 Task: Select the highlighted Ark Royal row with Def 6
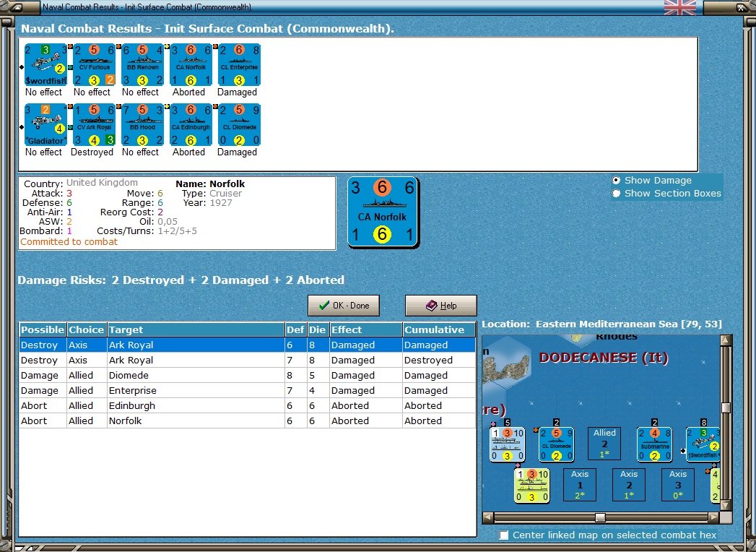click(248, 345)
